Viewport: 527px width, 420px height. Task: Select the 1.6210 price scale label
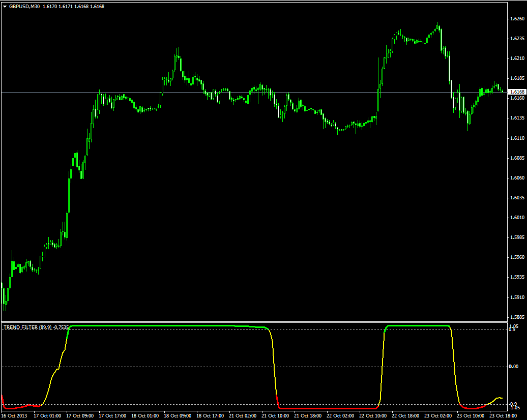pyautogui.click(x=517, y=58)
